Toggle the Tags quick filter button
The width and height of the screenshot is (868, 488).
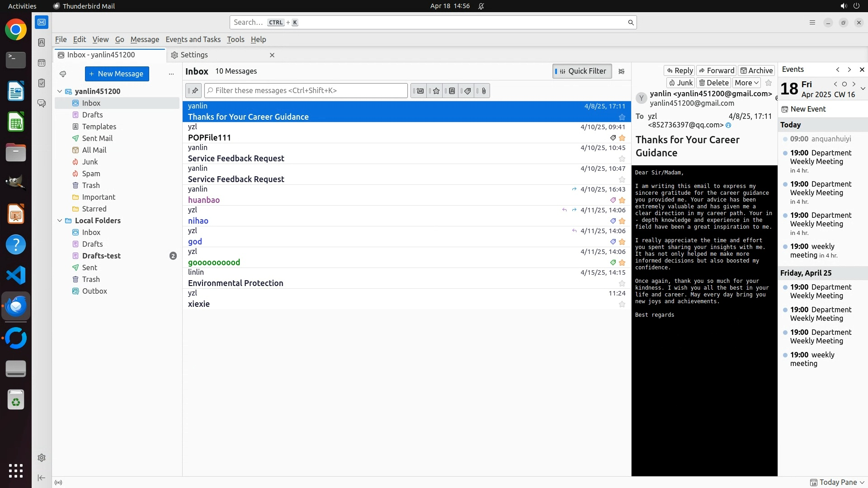click(x=467, y=91)
